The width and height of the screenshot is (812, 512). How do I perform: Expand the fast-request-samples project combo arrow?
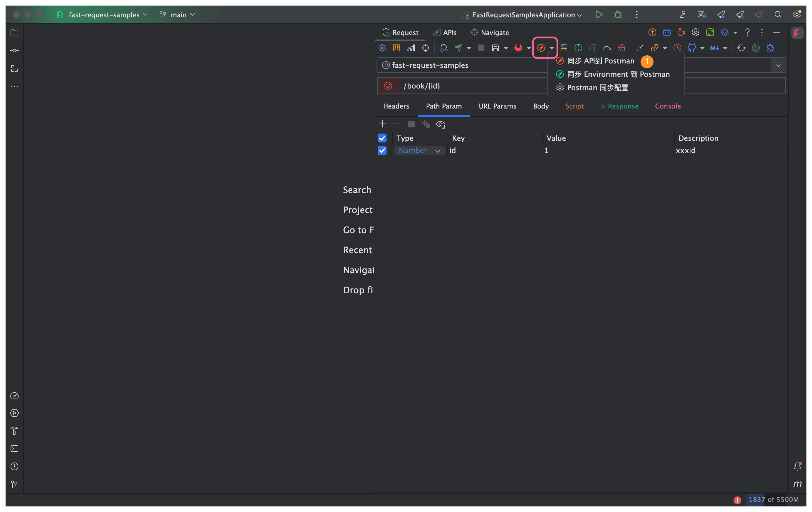[778, 65]
